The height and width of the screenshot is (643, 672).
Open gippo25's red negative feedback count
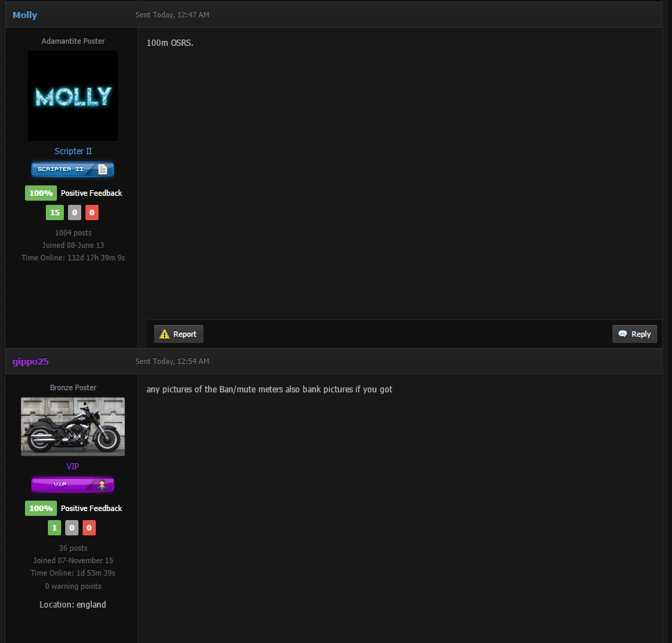coord(89,528)
